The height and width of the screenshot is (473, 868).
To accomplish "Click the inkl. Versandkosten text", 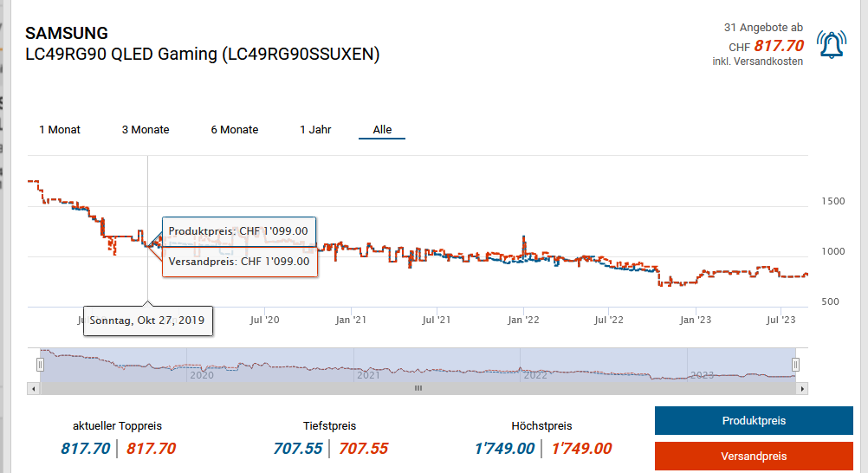I will pos(757,62).
